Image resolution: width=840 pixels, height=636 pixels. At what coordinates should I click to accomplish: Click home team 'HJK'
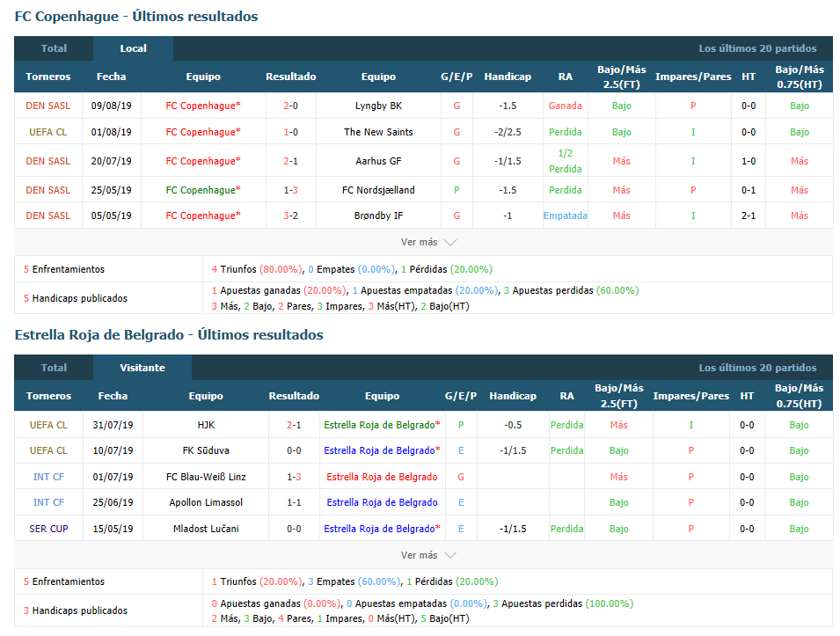click(206, 425)
